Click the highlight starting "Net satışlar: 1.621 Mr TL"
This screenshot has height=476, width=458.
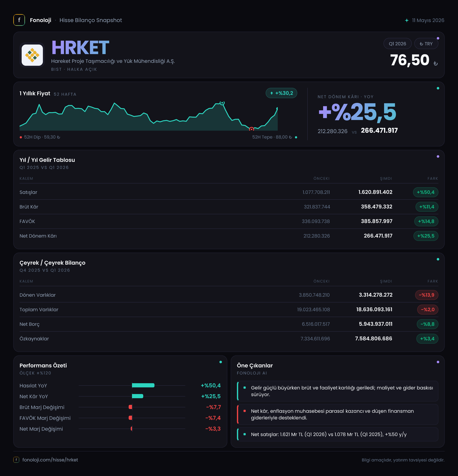(x=338, y=434)
